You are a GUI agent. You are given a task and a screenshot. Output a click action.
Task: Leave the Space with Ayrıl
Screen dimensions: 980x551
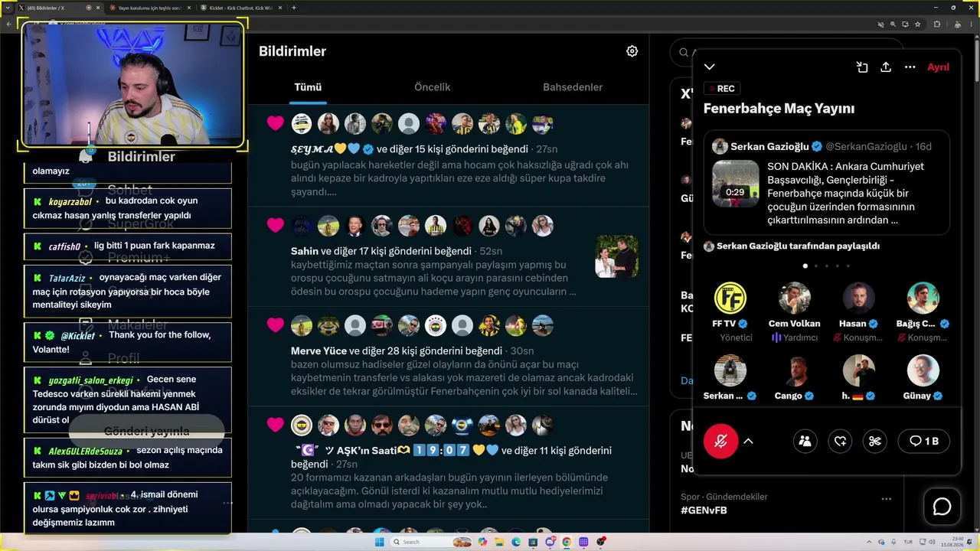[x=938, y=67]
